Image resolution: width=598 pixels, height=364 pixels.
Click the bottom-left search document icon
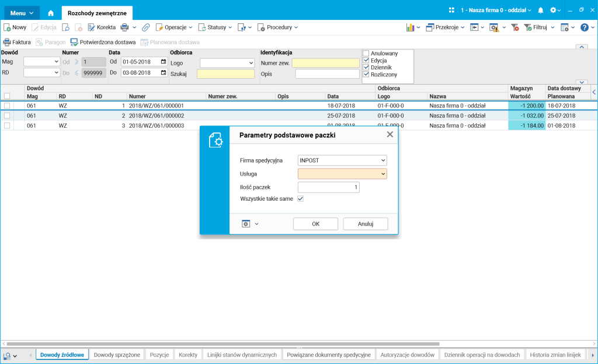[7, 356]
